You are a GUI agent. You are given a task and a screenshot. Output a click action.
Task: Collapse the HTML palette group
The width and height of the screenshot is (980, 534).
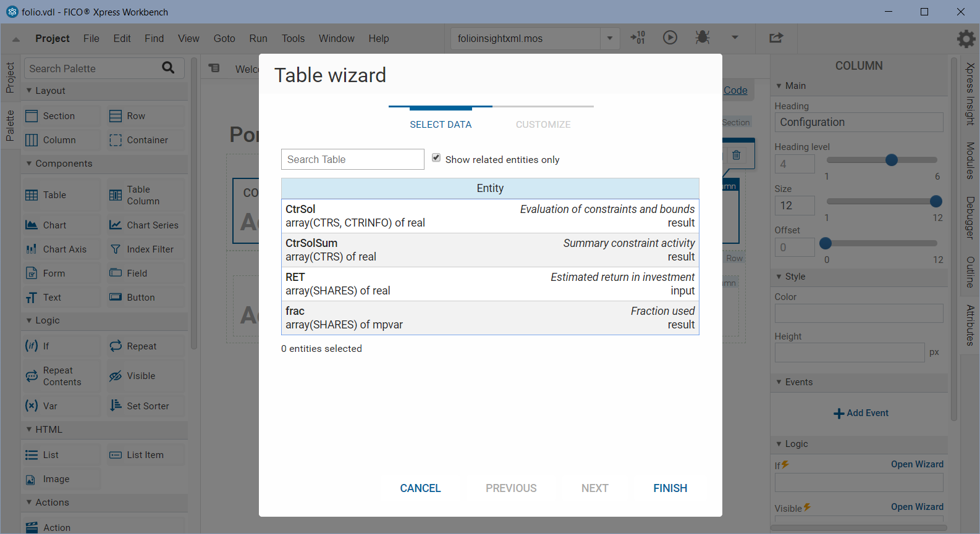coord(29,429)
